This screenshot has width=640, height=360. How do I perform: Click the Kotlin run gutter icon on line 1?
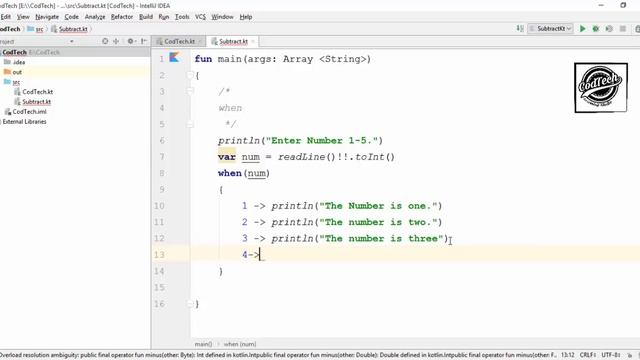(174, 58)
